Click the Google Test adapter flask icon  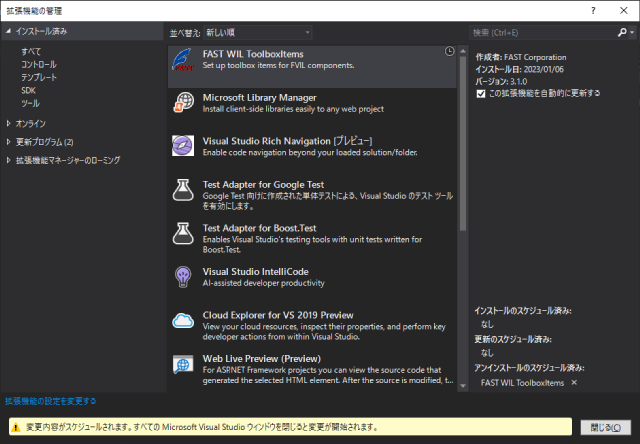point(183,190)
